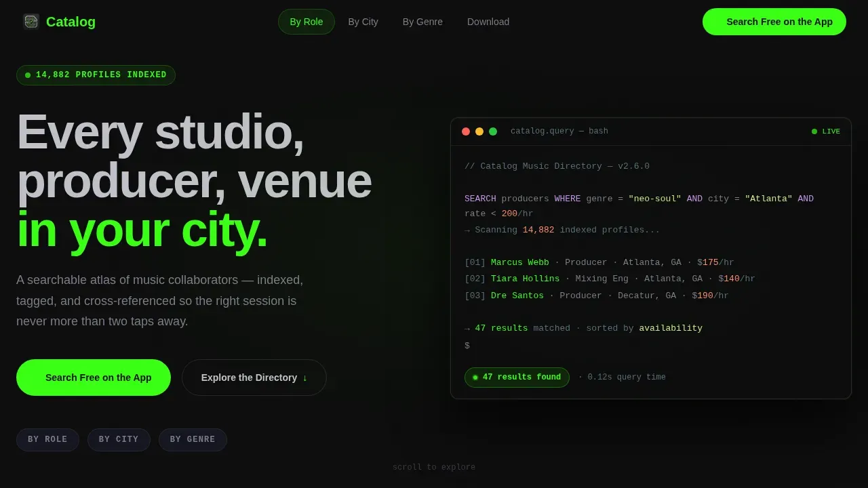Select the By Role nav tab
The width and height of the screenshot is (868, 488).
307,22
